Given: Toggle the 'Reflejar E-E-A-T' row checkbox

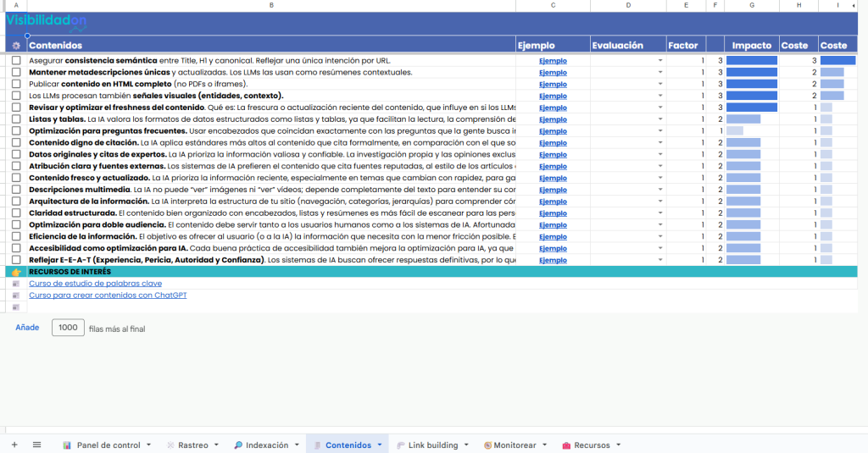Looking at the screenshot, I should point(16,260).
